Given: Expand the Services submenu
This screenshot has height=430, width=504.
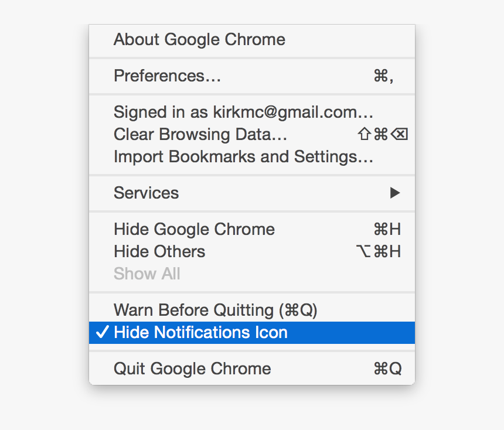Looking at the screenshot, I should [251, 193].
